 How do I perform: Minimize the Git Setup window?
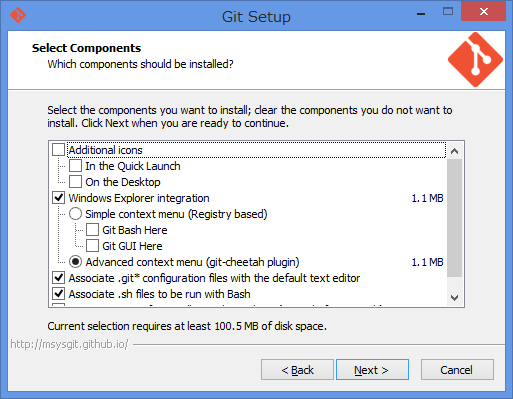[421, 14]
